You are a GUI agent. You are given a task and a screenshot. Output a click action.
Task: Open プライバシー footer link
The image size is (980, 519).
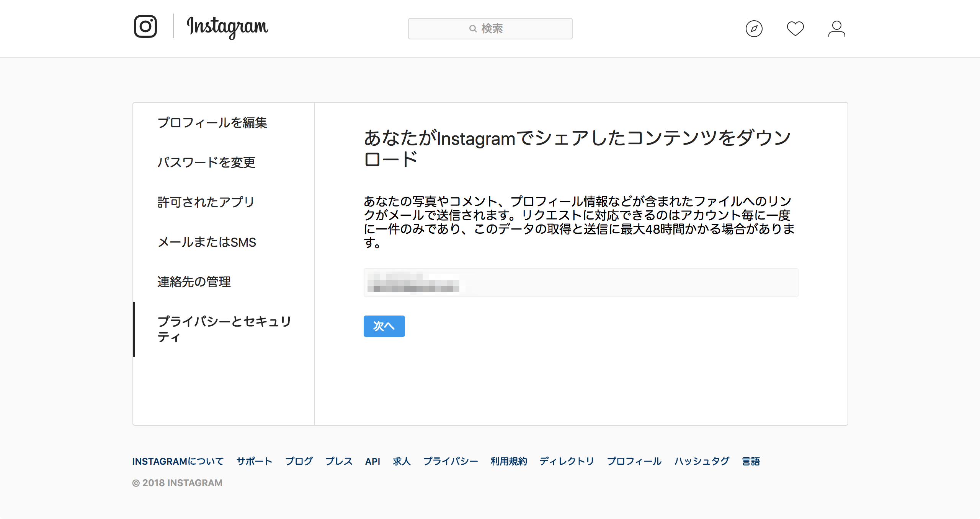tap(451, 461)
